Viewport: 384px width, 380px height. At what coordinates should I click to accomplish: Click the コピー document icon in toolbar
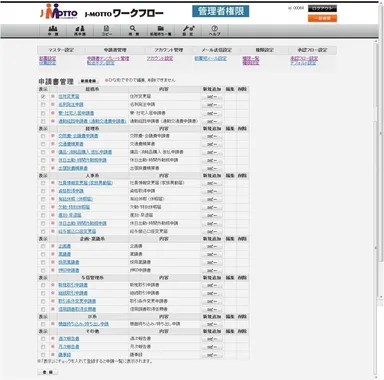tap(106, 31)
